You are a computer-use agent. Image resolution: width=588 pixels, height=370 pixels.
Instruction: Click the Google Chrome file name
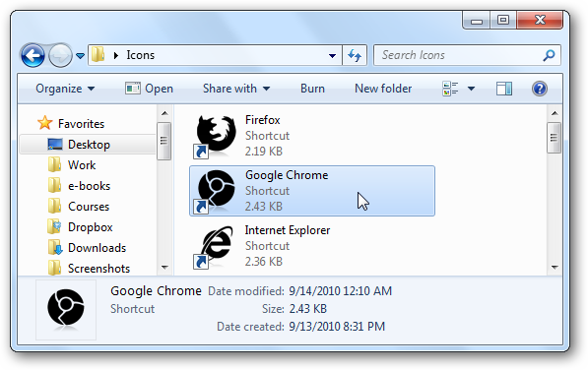(287, 175)
